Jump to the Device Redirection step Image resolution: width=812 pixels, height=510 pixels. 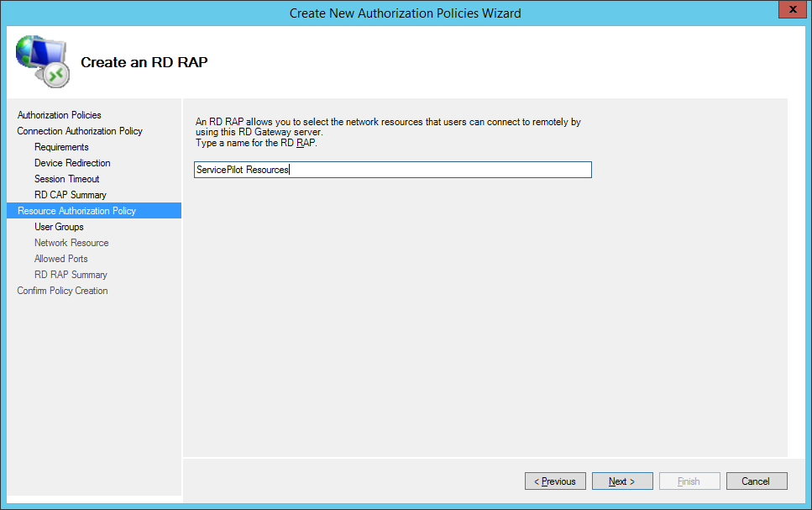coord(72,163)
